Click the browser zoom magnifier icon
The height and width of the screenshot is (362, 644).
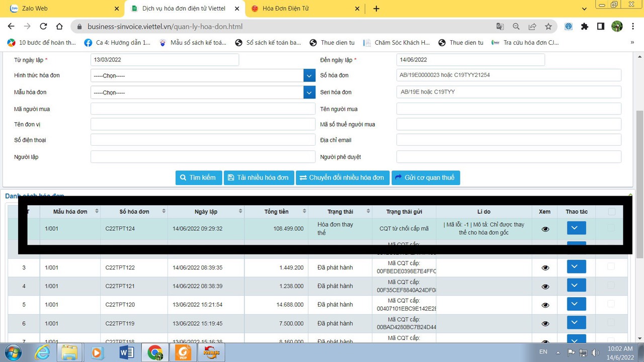(516, 26)
